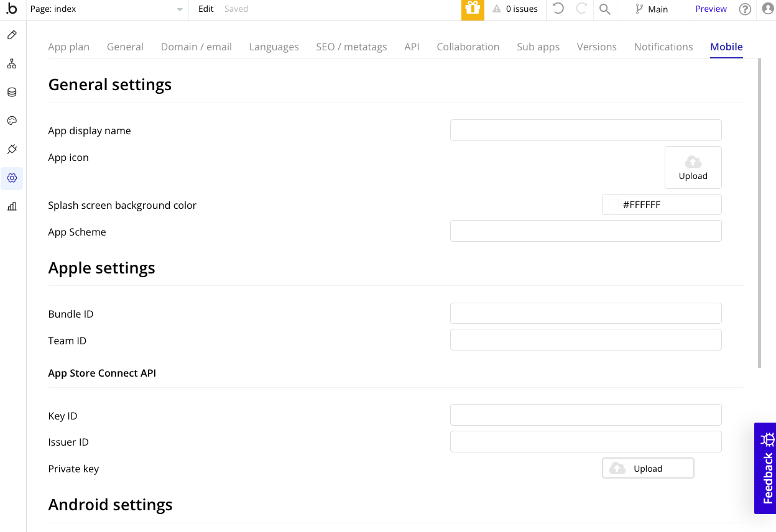Open the Logs bar chart icon

pyautogui.click(x=12, y=206)
